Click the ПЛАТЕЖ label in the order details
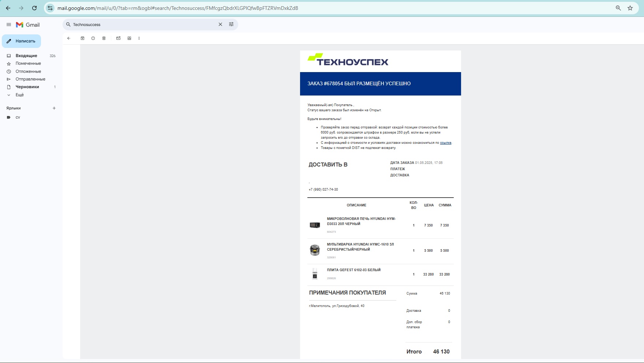 click(397, 169)
